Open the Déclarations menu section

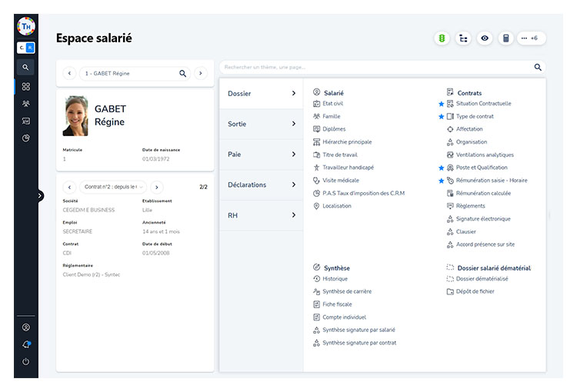pos(261,185)
